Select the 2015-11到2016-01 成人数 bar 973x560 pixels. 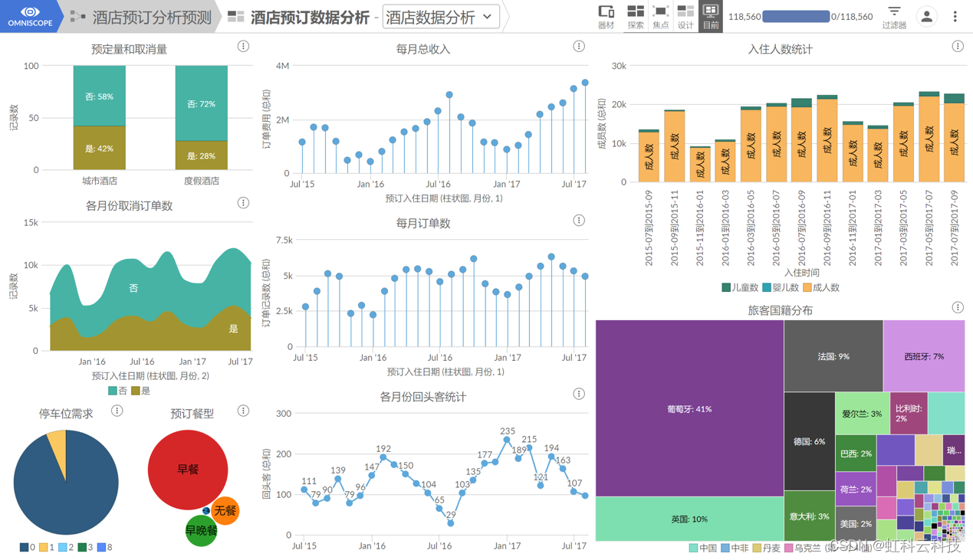(x=700, y=165)
